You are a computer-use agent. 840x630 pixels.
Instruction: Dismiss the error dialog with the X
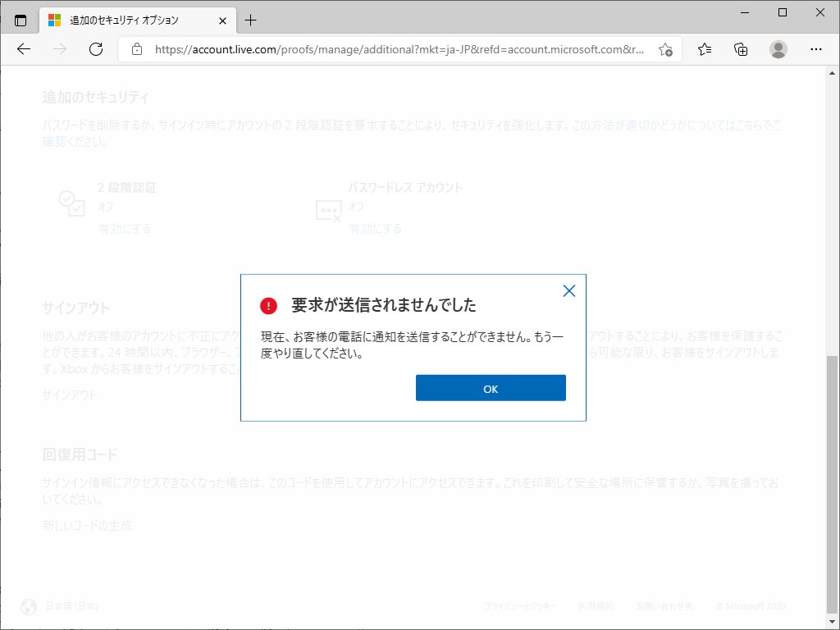coord(568,290)
